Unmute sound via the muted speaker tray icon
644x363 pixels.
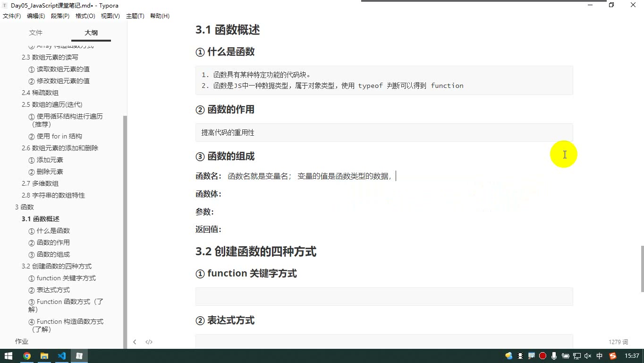click(x=588, y=356)
